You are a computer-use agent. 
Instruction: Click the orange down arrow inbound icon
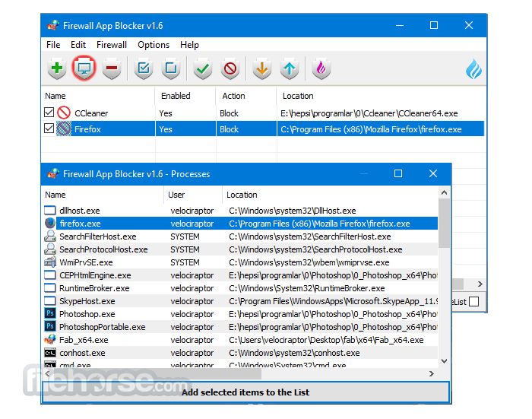(x=262, y=68)
